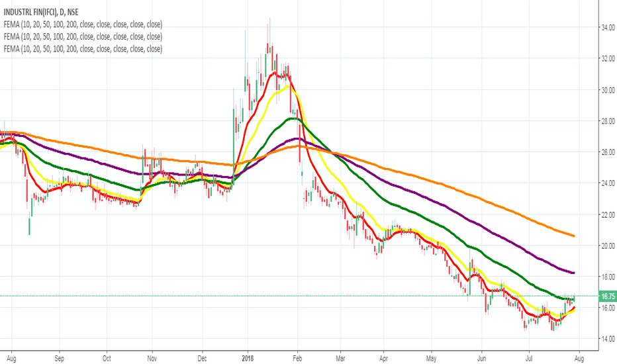
Task: Click the 26.00 price axis label
Action: (608, 152)
